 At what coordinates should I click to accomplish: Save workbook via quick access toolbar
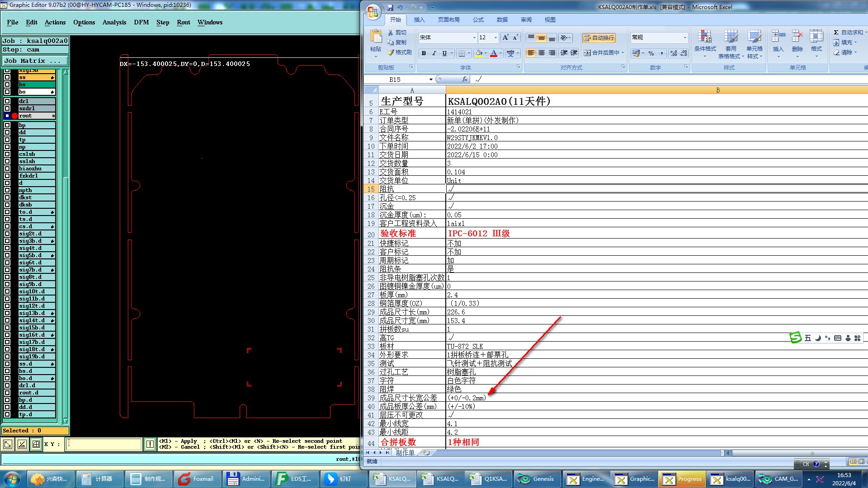(x=390, y=7)
